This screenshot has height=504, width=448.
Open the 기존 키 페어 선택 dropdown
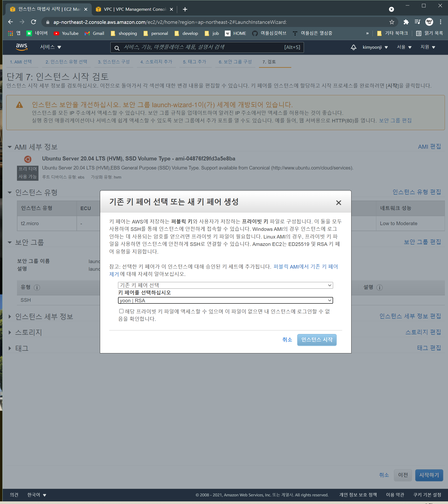225,285
